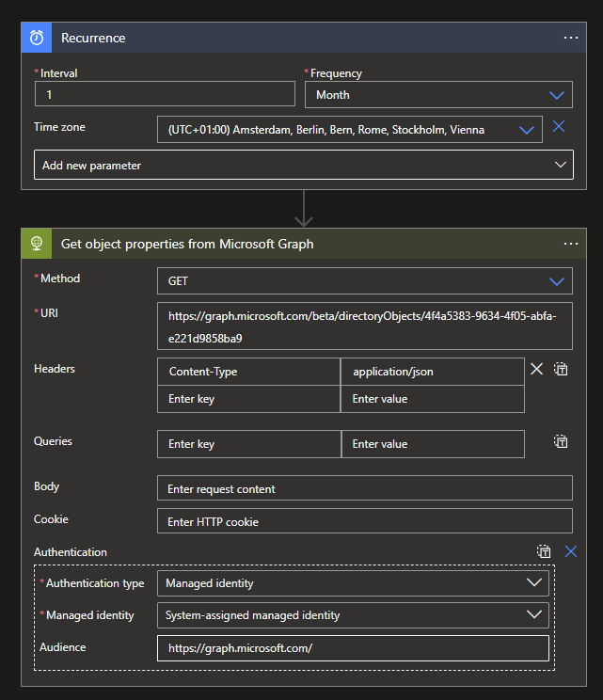603x700 pixels.
Task: Remove the Authentication parameter
Action: pos(570,551)
